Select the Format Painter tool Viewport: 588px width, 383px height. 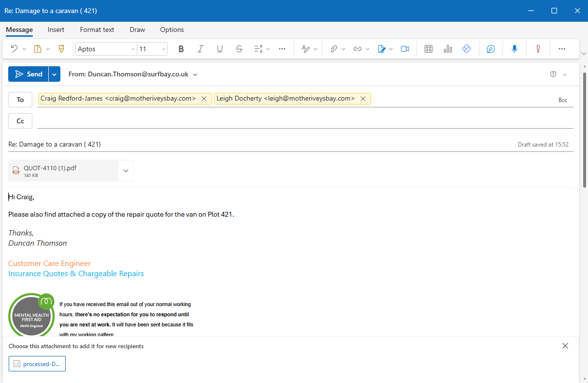coord(61,49)
